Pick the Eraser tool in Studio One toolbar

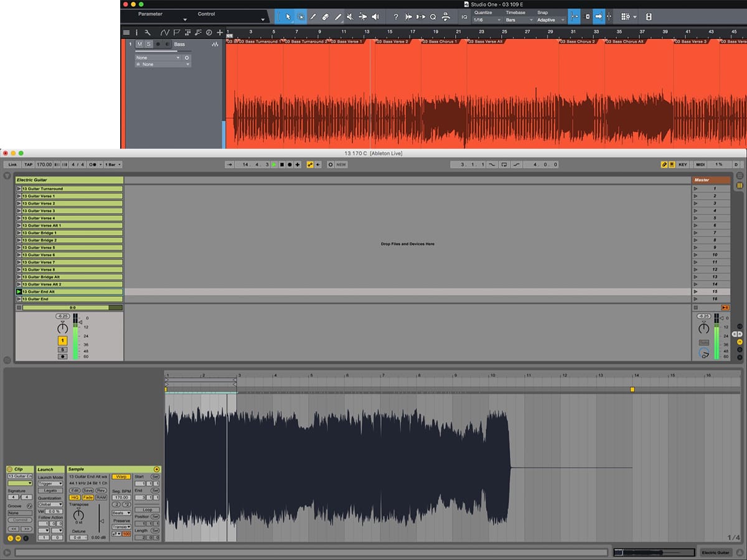[326, 17]
